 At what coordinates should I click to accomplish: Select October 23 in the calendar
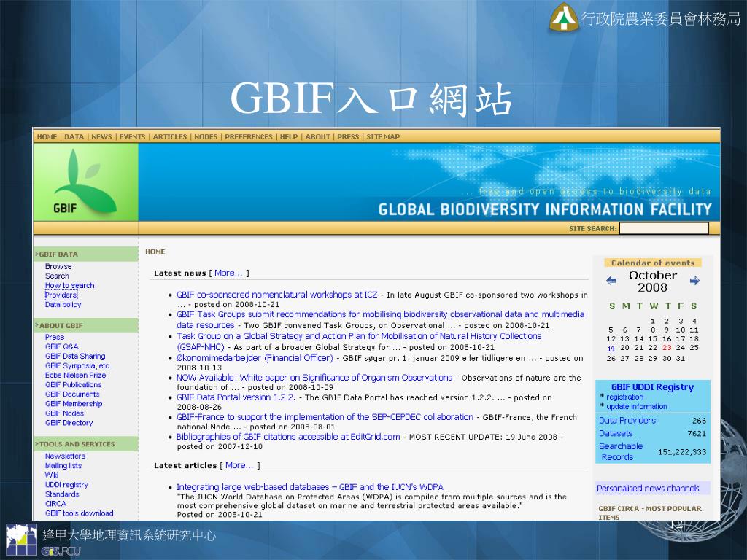tap(667, 348)
